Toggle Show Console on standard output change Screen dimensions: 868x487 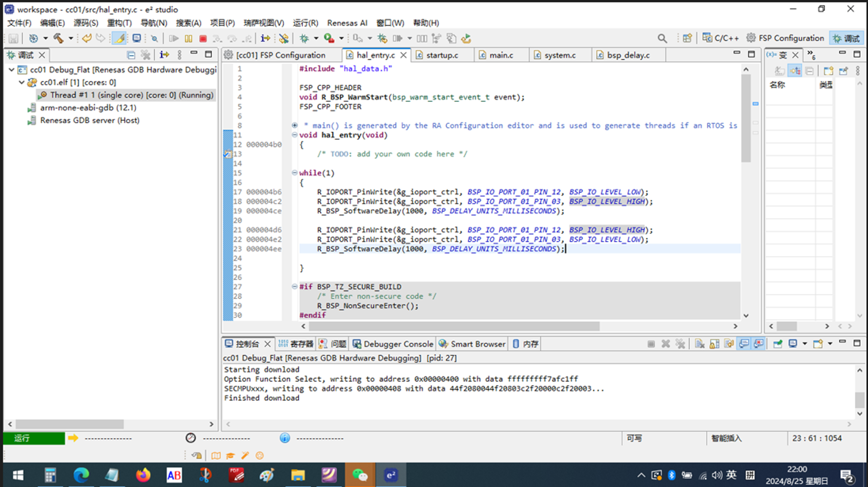(x=744, y=344)
